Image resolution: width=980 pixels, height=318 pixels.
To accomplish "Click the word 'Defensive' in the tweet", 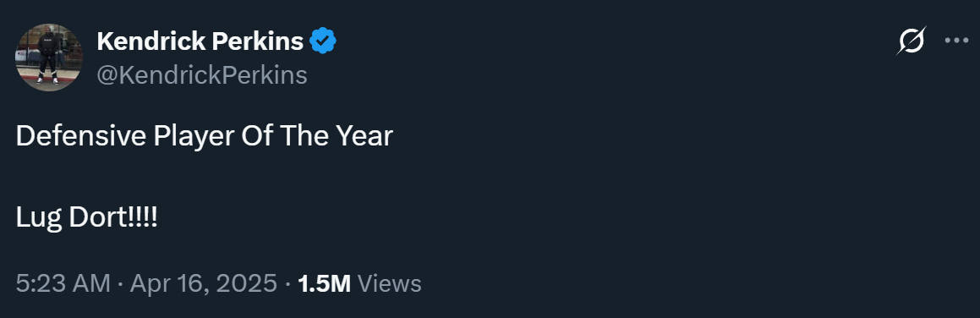I will click(80, 135).
